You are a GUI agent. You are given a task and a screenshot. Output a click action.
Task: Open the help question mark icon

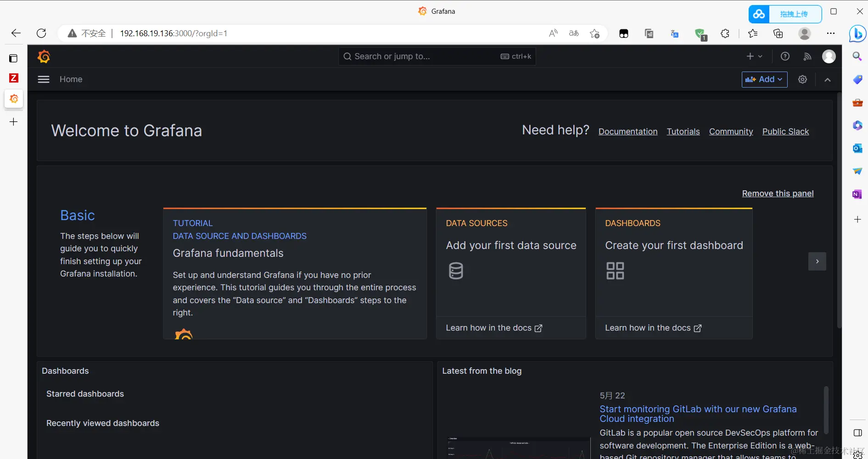tap(785, 56)
